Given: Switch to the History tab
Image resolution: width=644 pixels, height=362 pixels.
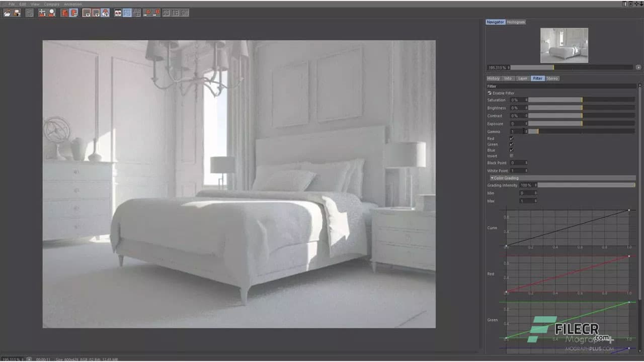Looking at the screenshot, I should [x=493, y=78].
